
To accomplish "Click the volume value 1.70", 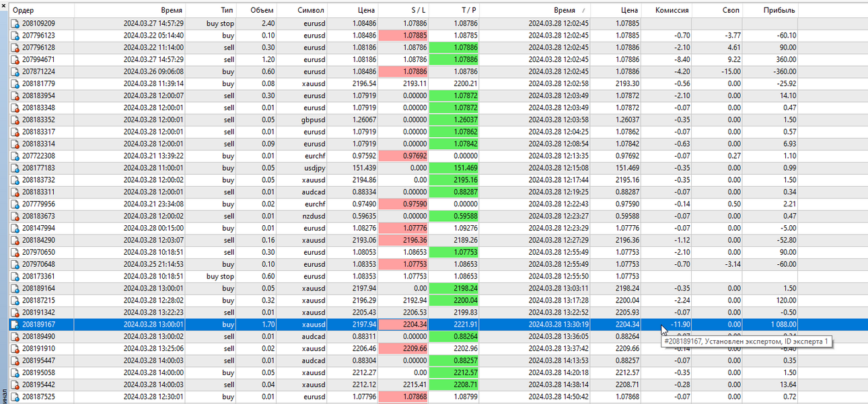I will pyautogui.click(x=267, y=325).
